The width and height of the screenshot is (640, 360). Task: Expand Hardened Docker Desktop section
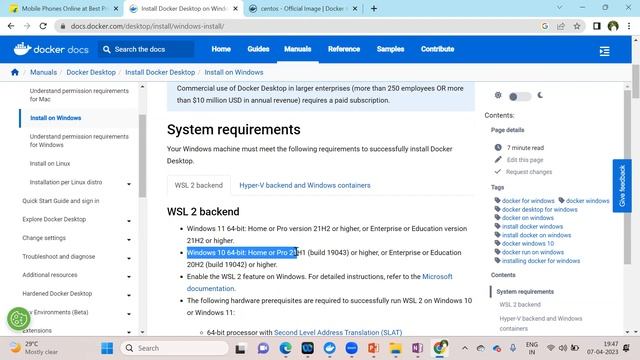tap(129, 295)
